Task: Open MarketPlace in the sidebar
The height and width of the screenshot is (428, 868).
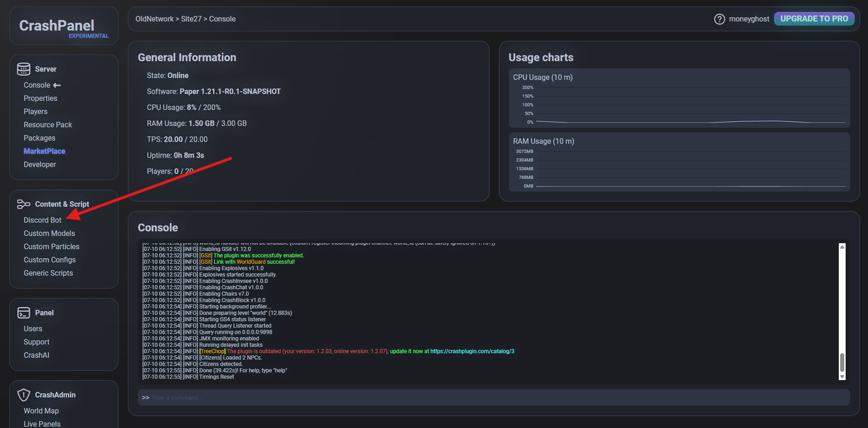Action: pyautogui.click(x=44, y=151)
